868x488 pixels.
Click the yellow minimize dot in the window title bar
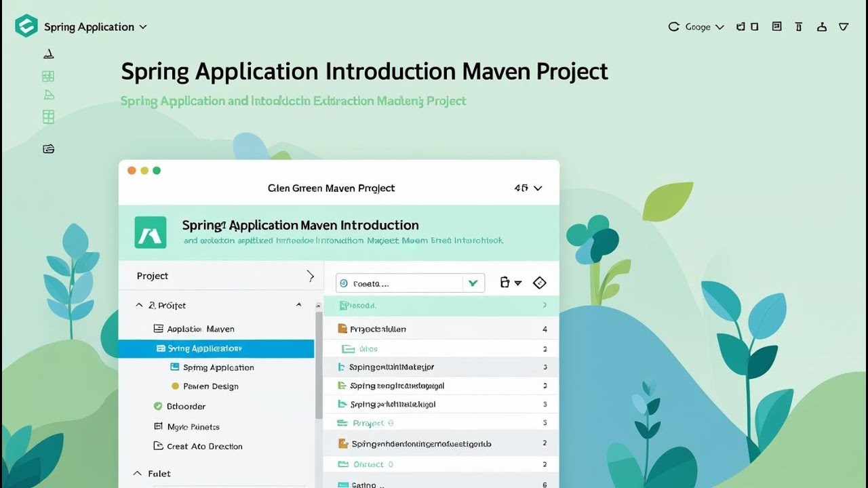tap(144, 171)
